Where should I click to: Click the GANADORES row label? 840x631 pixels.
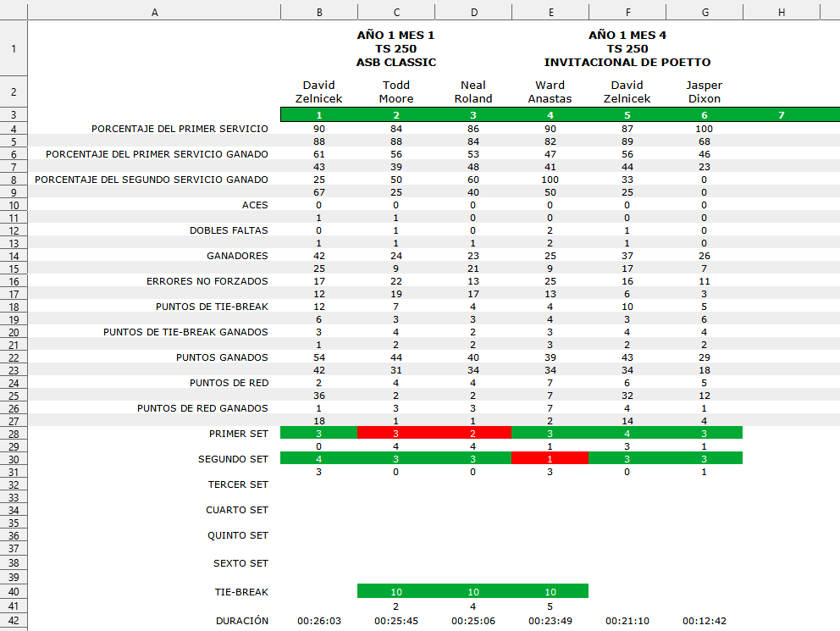point(237,256)
